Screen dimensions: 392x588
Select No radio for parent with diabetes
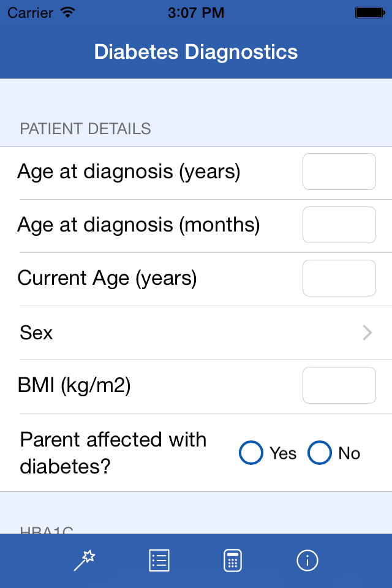coord(320,453)
